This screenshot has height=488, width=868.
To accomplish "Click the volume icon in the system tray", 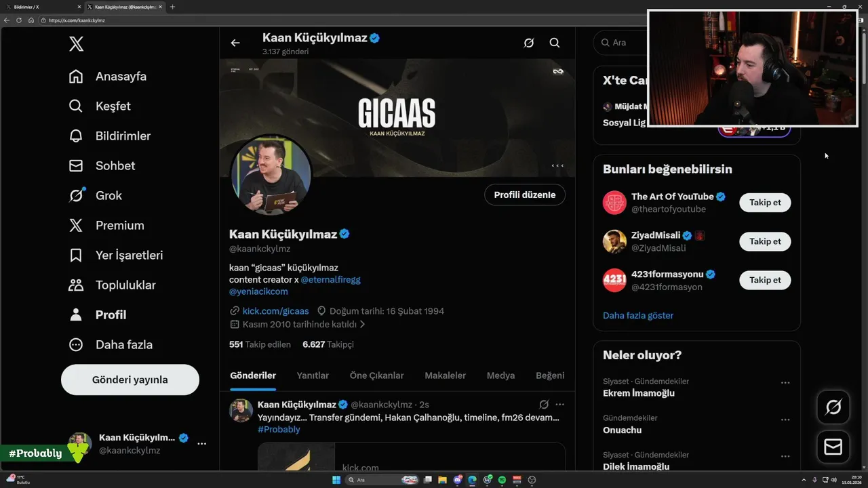I will click(x=833, y=480).
